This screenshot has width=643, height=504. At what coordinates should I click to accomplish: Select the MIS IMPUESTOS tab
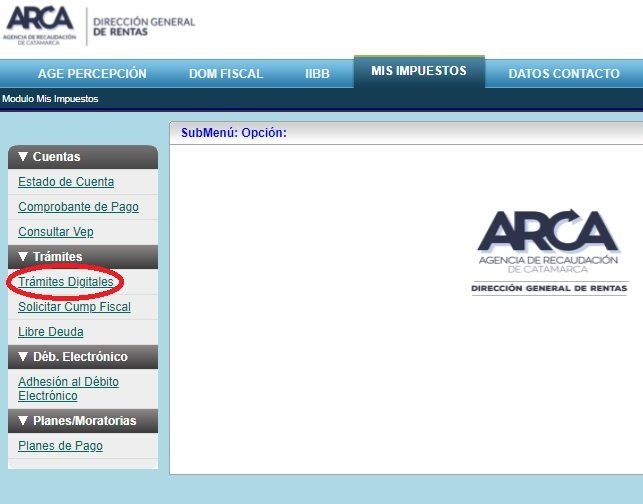click(x=419, y=71)
